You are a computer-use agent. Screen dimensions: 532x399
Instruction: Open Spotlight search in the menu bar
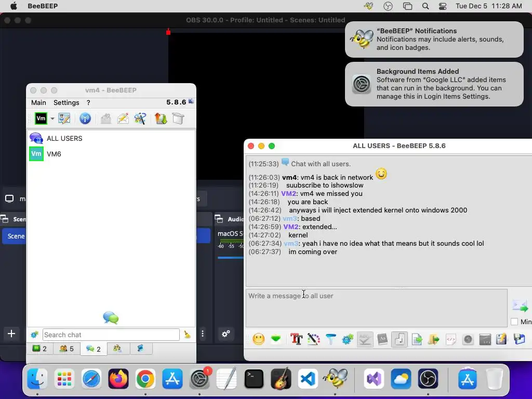425,6
